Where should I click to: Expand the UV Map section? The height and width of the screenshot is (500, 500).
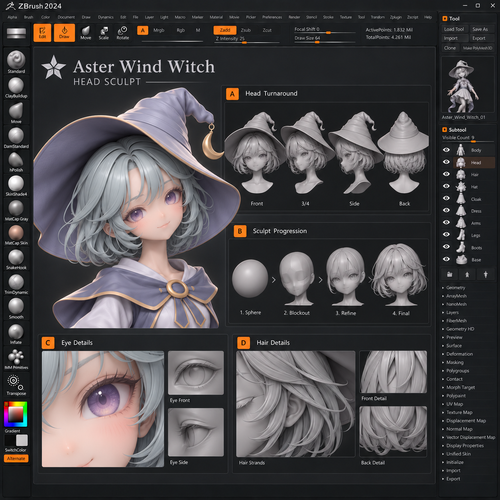coord(455,404)
